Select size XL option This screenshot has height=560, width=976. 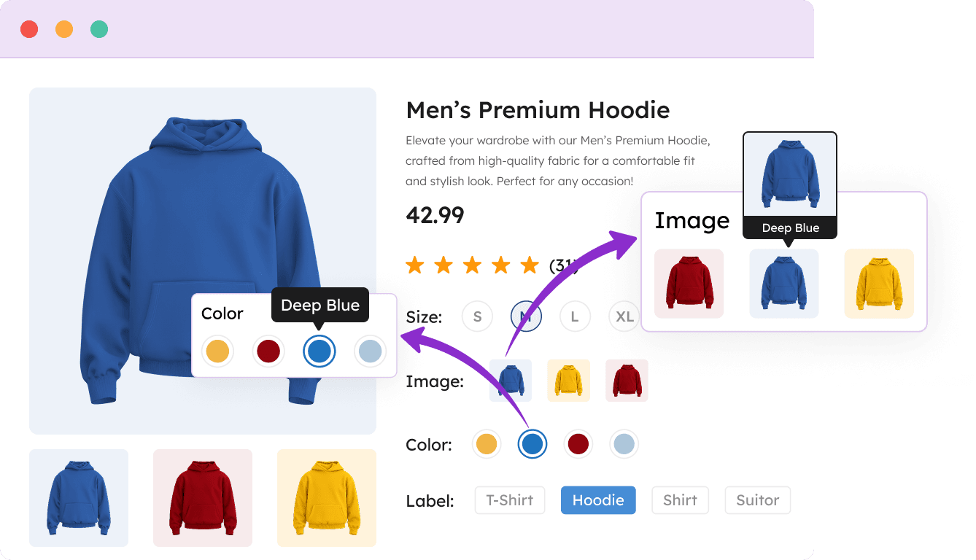[624, 316]
